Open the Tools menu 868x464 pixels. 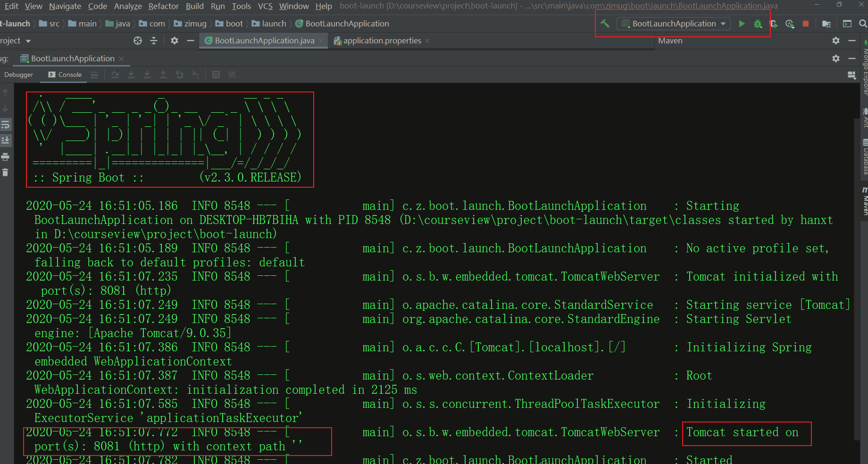click(242, 6)
